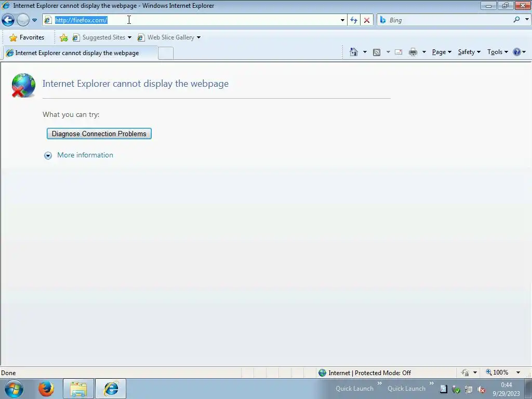This screenshot has width=532, height=399.
Task: Open the recent pages dropdown arrow
Action: (x=34, y=20)
